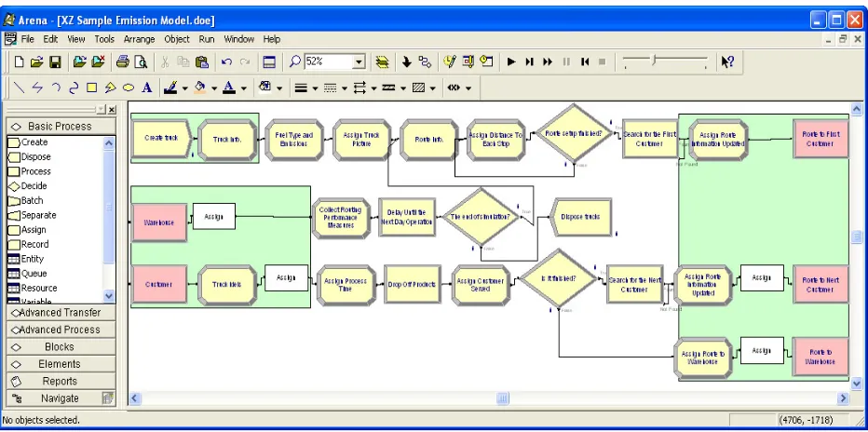Paste from the clipboard

(x=201, y=62)
